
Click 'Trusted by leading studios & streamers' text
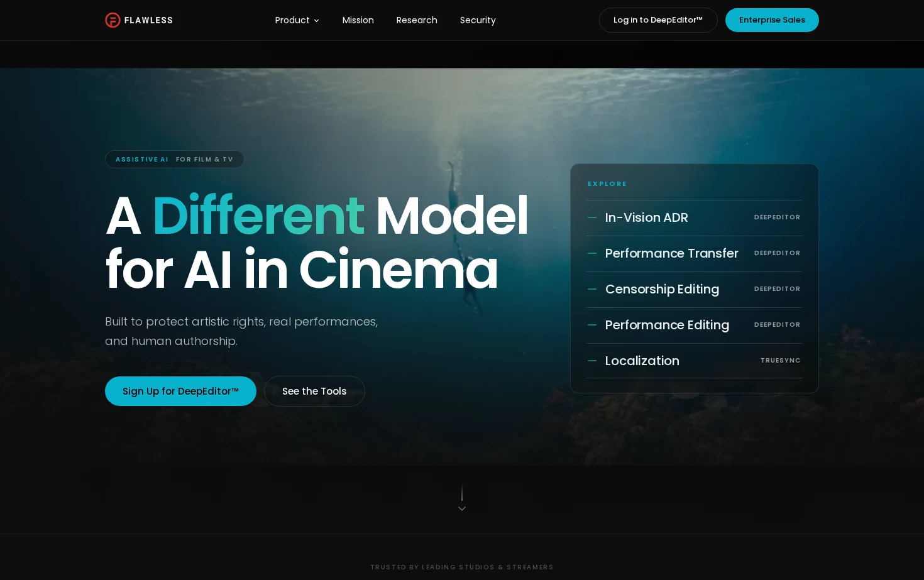[x=462, y=567]
